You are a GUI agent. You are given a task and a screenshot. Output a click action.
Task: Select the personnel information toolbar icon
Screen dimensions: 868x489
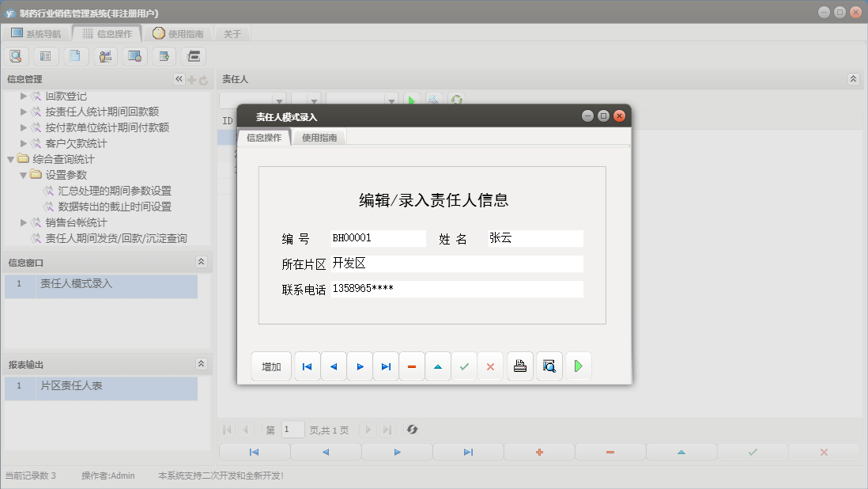[x=104, y=55]
